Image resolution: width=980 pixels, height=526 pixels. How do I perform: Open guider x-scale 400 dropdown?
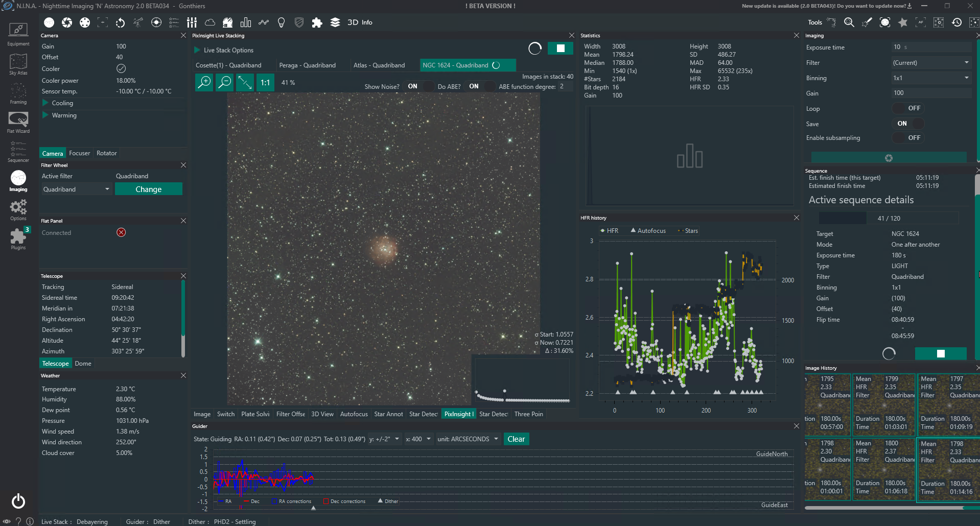[418, 439]
